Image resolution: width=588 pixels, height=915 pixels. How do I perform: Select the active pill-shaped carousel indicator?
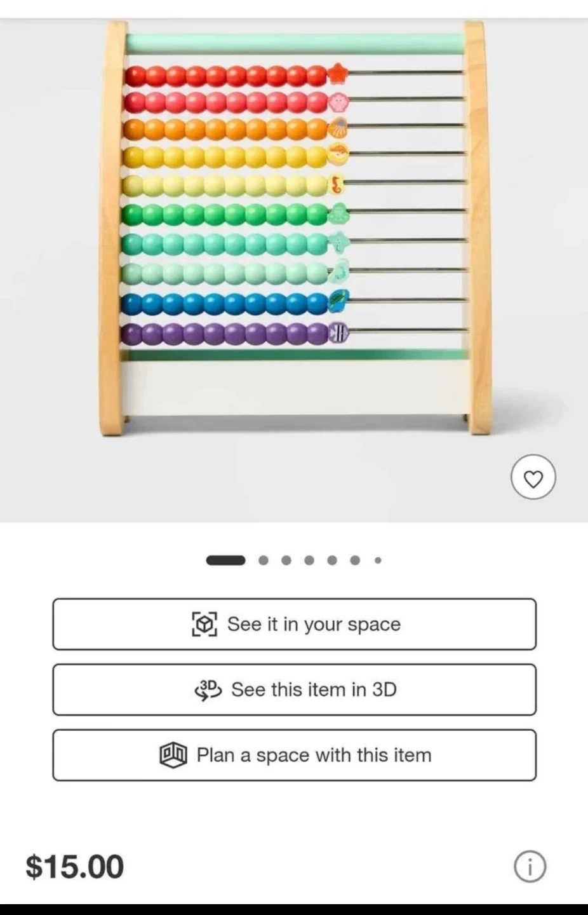(x=225, y=560)
